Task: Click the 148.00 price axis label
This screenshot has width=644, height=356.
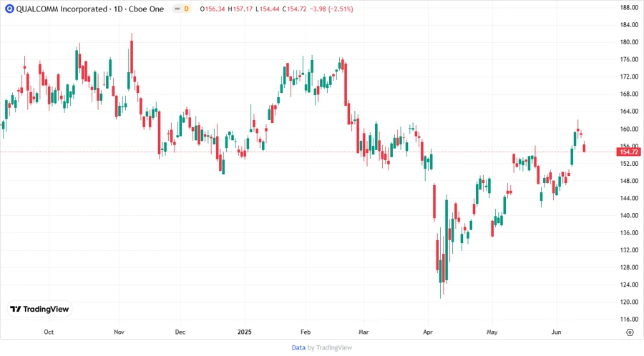Action: 629,180
